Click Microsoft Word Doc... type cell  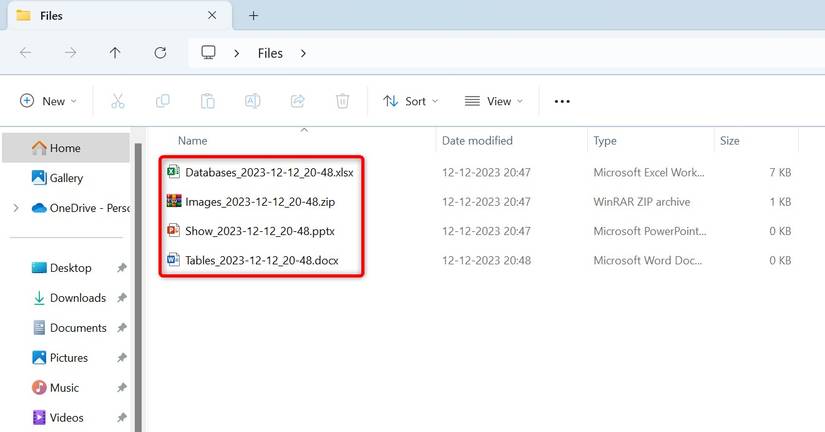(648, 260)
